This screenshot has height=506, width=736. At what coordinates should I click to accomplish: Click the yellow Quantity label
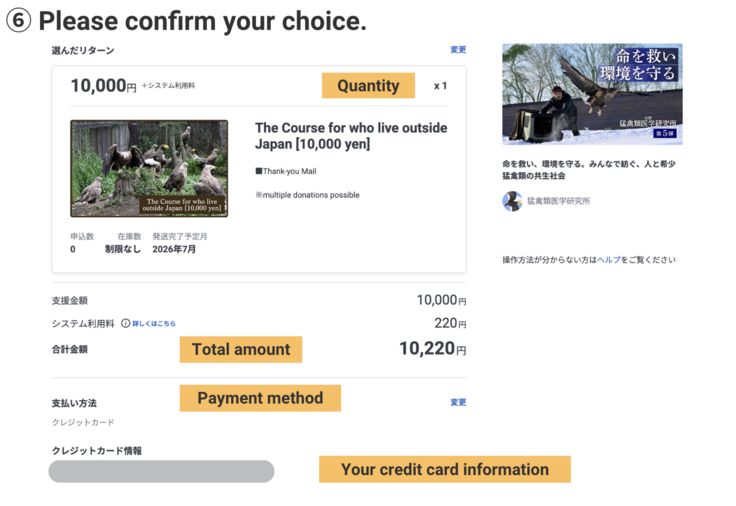pyautogui.click(x=368, y=86)
